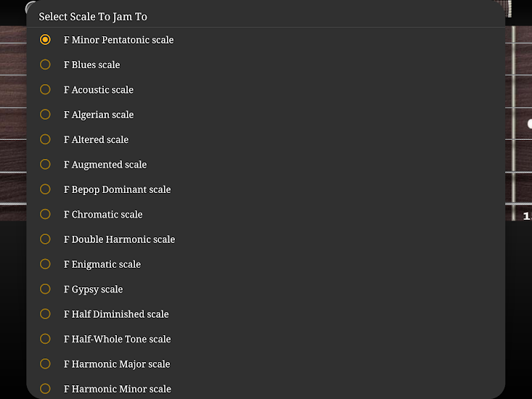Select the F Harmonic Major scale
The image size is (532, 399).
click(45, 363)
